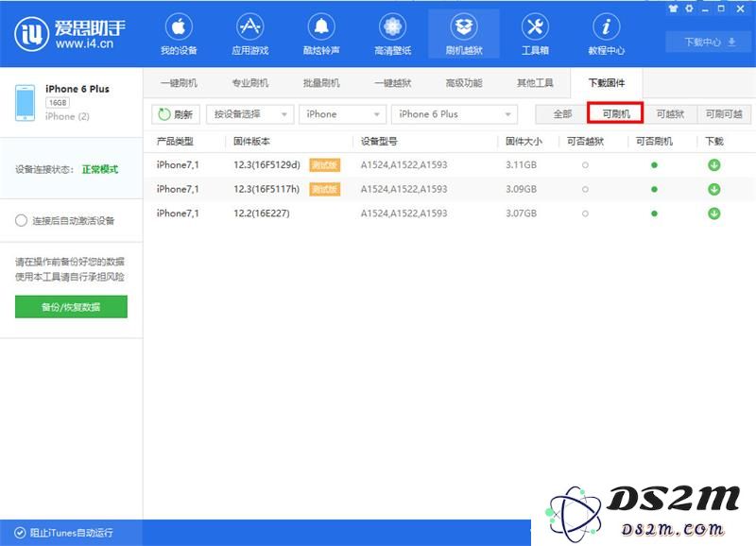Viewport: 756px width, 546px height.
Task: Open 工具箱 toolbox section
Action: 535,34
